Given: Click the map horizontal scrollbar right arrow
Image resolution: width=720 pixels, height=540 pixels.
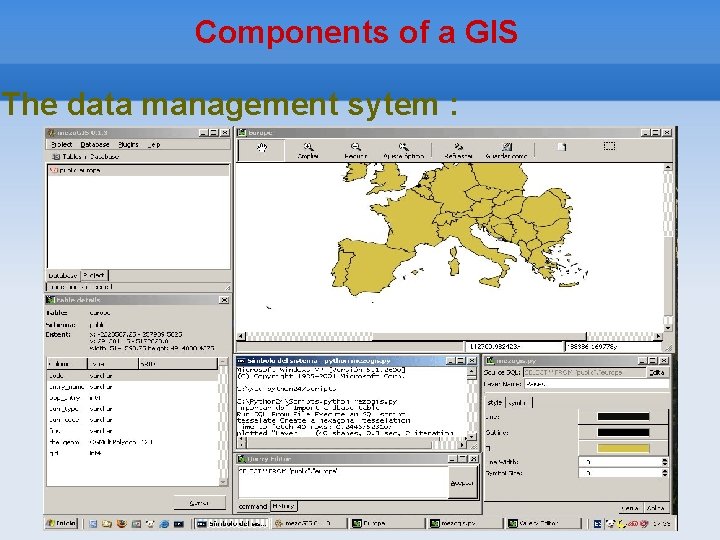Looking at the screenshot, I should click(659, 337).
